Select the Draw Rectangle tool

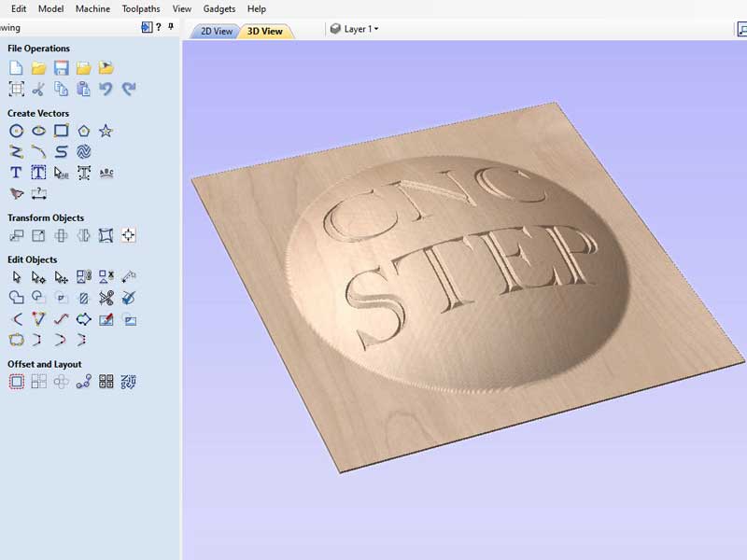62,131
